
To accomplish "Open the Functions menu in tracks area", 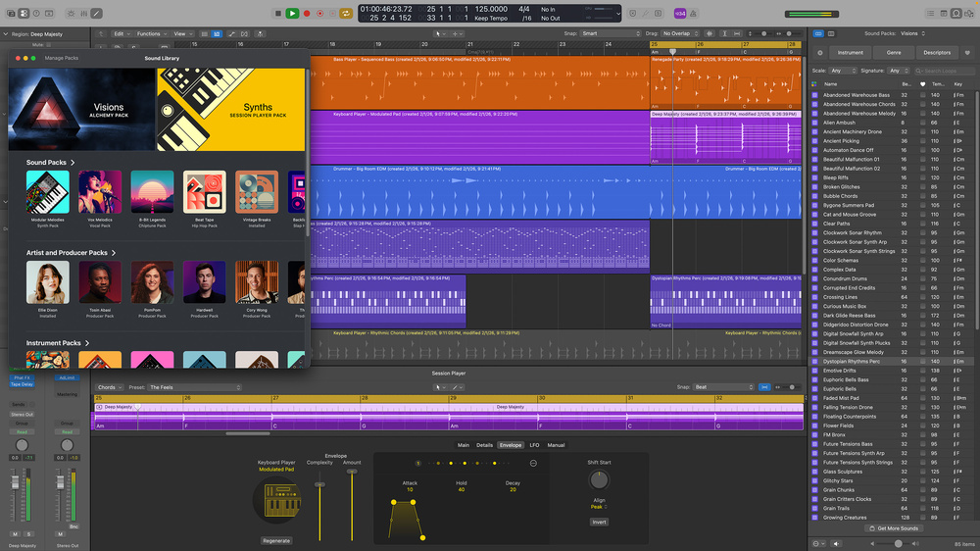I will (151, 33).
